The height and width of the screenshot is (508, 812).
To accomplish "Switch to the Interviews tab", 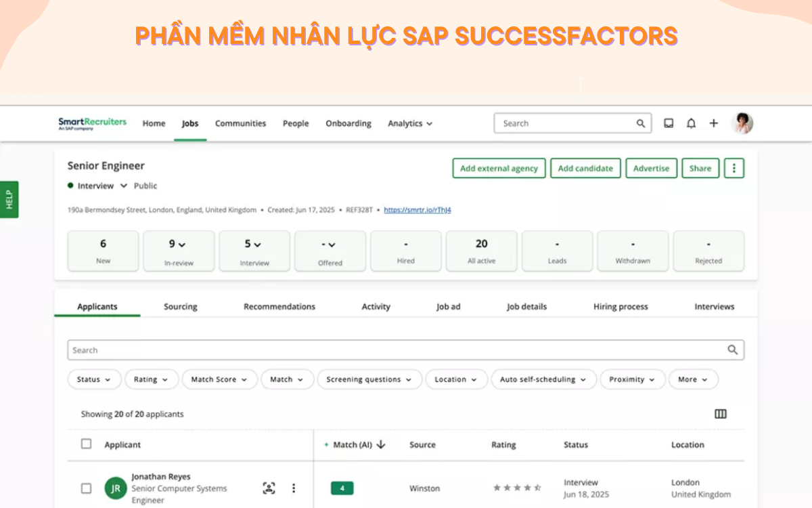I will [x=714, y=307].
